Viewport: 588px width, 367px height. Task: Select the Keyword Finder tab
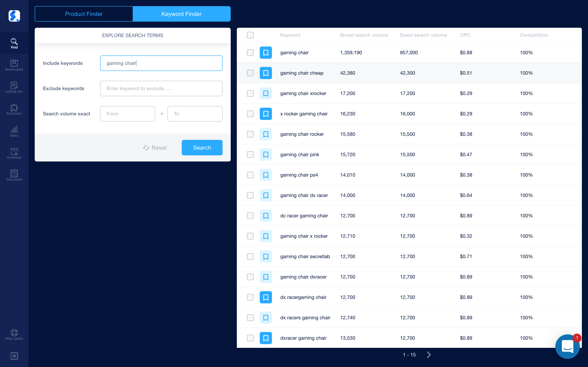[x=181, y=14]
